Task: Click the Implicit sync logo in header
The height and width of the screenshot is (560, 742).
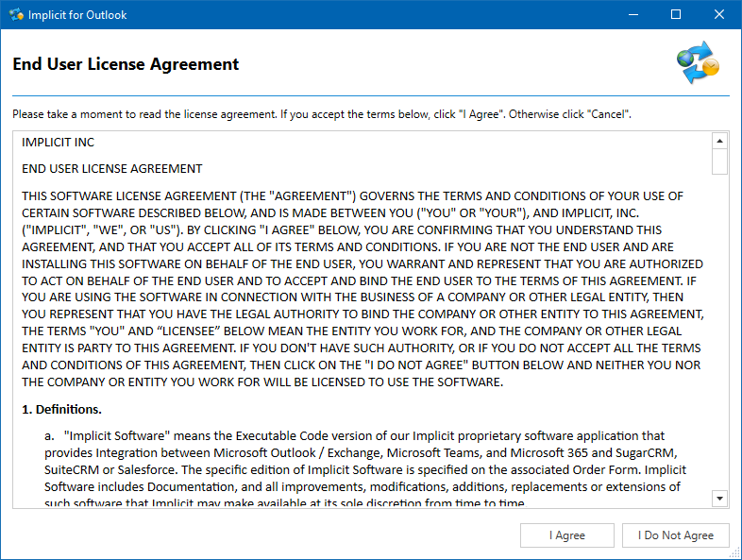Action: 698,62
